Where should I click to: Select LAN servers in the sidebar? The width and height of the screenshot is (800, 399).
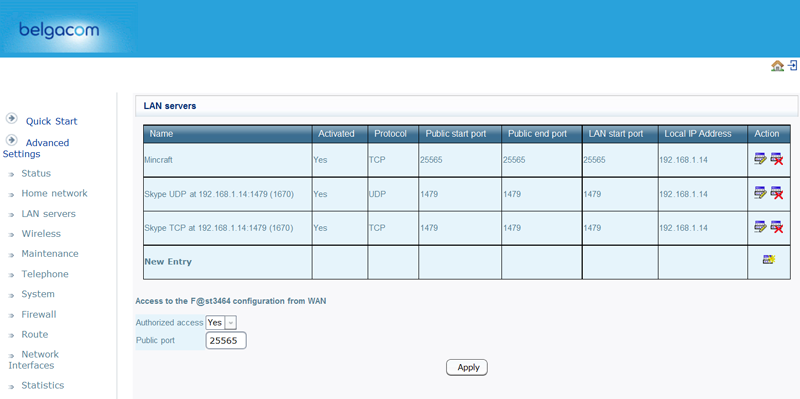click(48, 214)
